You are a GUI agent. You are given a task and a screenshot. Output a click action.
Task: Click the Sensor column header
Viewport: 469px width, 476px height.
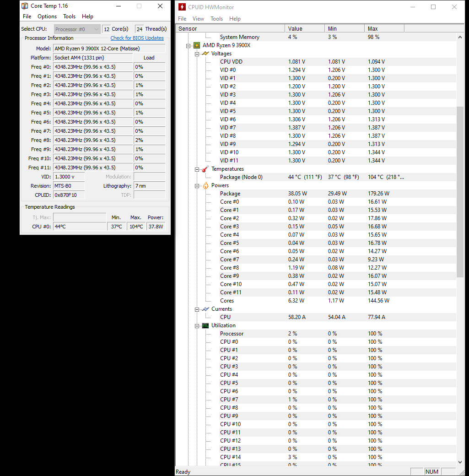230,28
